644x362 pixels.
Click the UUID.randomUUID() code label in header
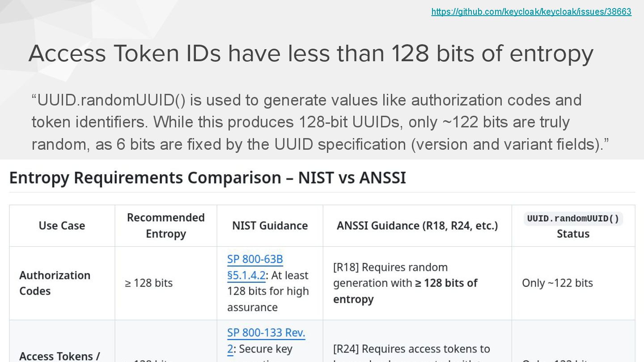[573, 219]
